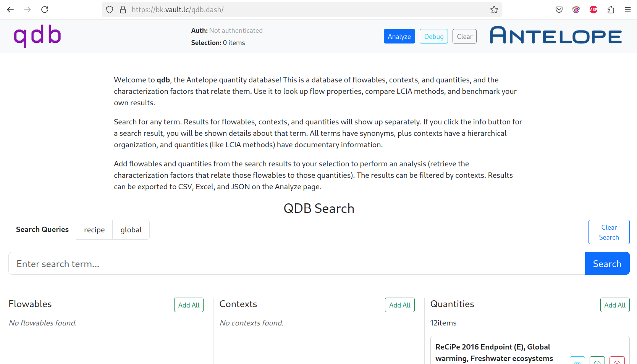Open the Adblock Plus extension
637x364 pixels.
[593, 10]
